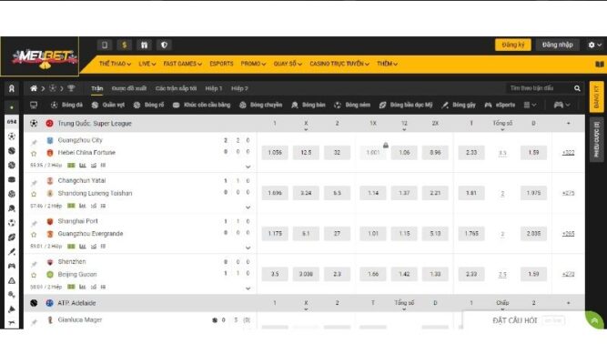Image resolution: width=607 pixels, height=364 pixels.
Task: Favorite the Changchun Yatai match star
Action: [34, 194]
